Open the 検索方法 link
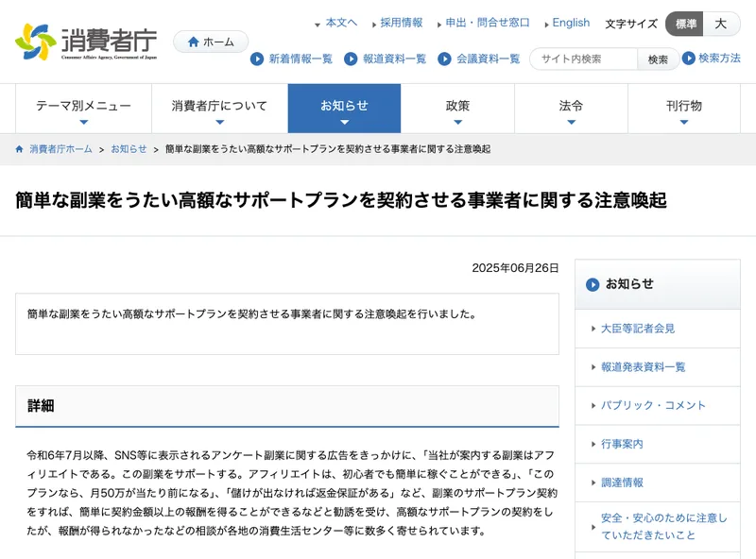The image size is (756, 559). 719,58
